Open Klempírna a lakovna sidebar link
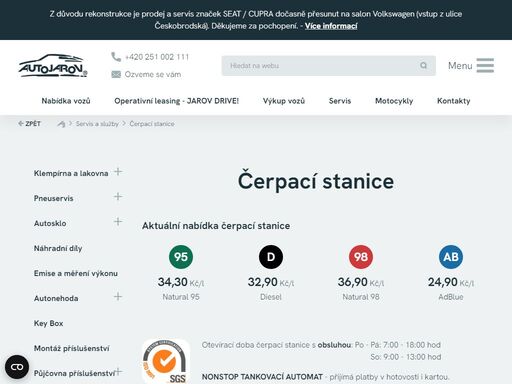This screenshot has height=384, width=512. (71, 173)
